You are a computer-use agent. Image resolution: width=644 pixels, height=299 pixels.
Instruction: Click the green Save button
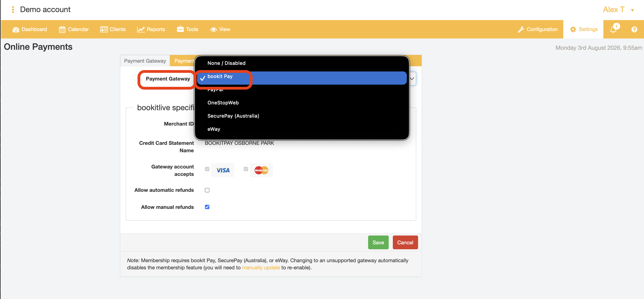point(378,242)
